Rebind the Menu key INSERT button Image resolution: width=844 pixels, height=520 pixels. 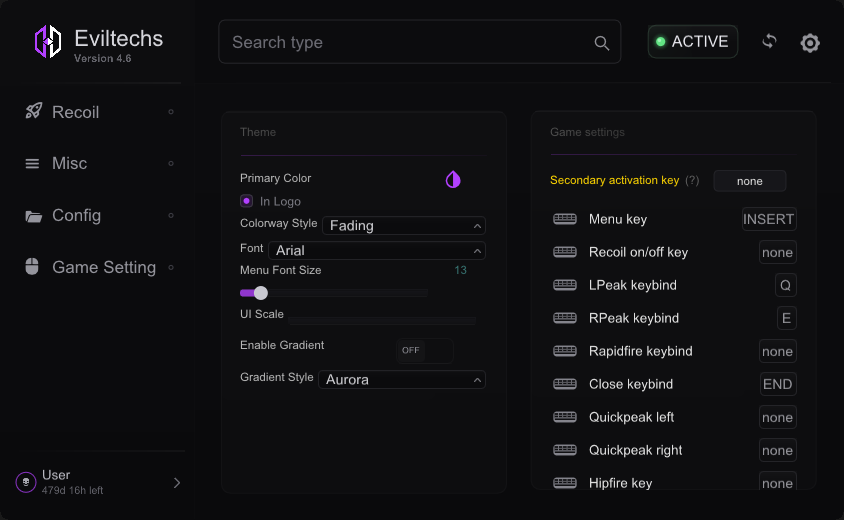pos(769,219)
